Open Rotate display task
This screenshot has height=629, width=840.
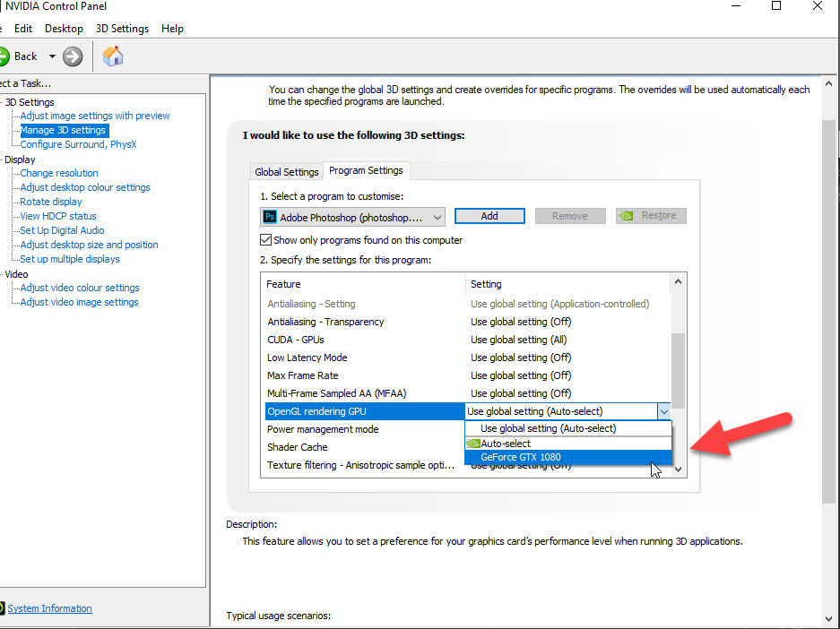point(51,202)
